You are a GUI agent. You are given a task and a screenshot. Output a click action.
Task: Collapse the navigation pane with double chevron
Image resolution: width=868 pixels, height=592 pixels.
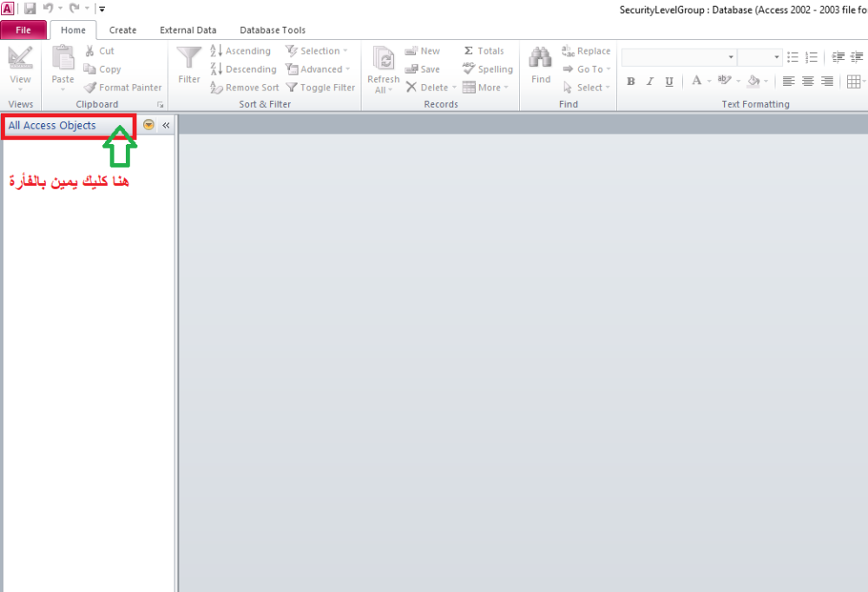pos(166,125)
